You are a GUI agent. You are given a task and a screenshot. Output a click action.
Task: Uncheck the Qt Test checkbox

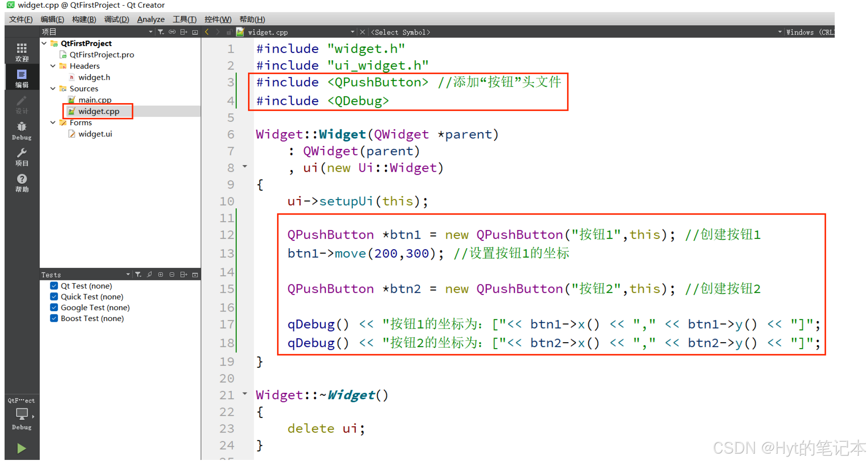tap(54, 286)
